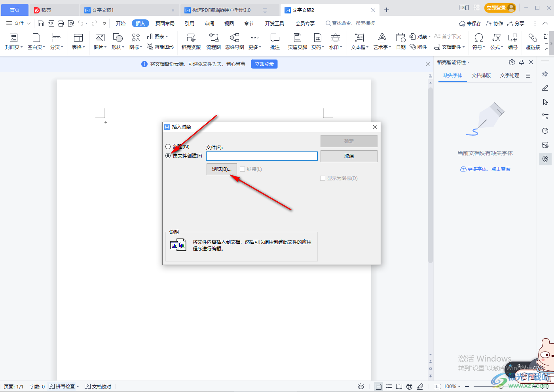Screen dimensions: 554x392
Task: Insert a 流程图 flowchart
Action: point(213,42)
